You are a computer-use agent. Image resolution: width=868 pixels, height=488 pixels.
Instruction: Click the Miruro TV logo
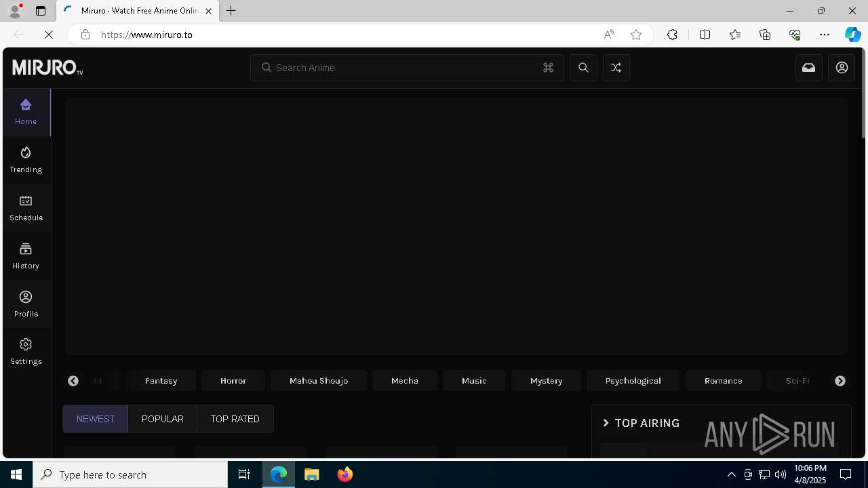click(x=47, y=67)
